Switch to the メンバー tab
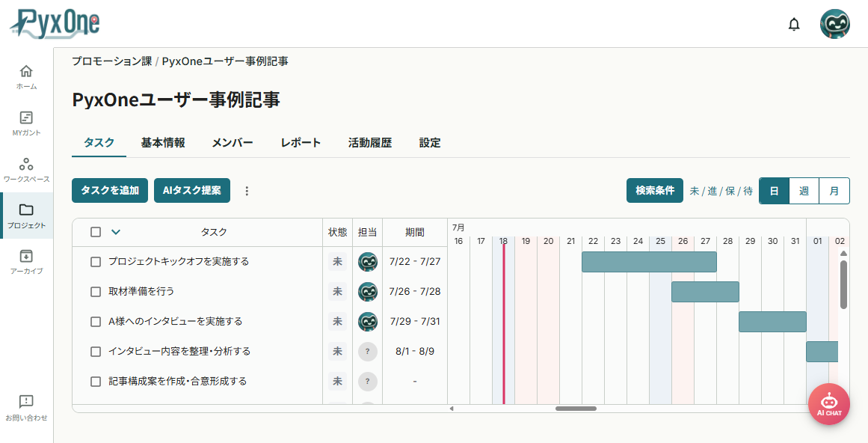 point(233,143)
